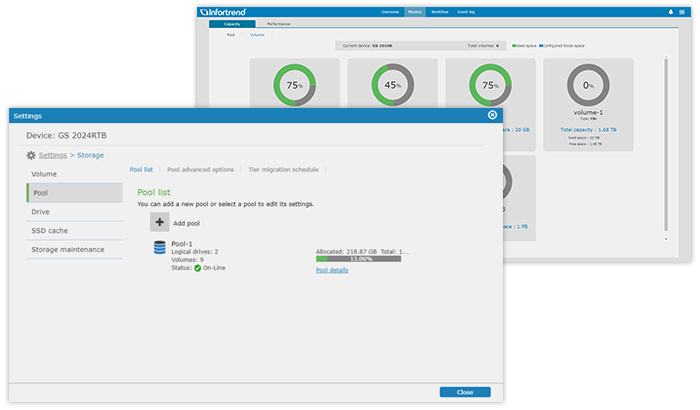Click the 13.06% pool usage progress bar
Screen dimensions: 700x410
[x=358, y=259]
